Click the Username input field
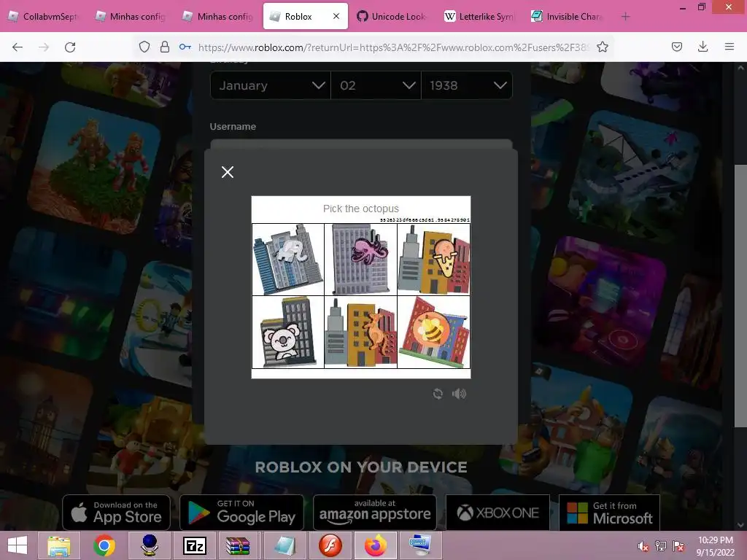This screenshot has width=747, height=560. (x=361, y=144)
